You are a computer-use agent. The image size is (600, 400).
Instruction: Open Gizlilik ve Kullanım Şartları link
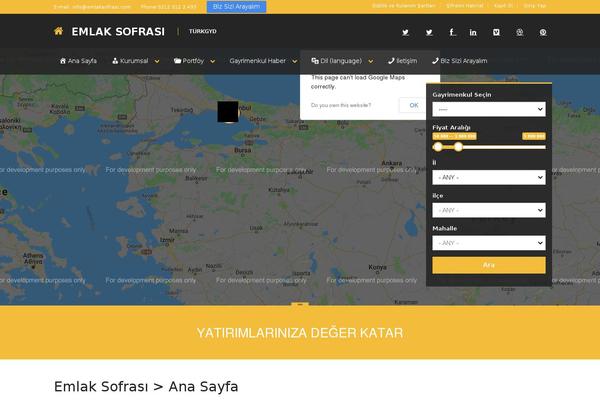(404, 6)
